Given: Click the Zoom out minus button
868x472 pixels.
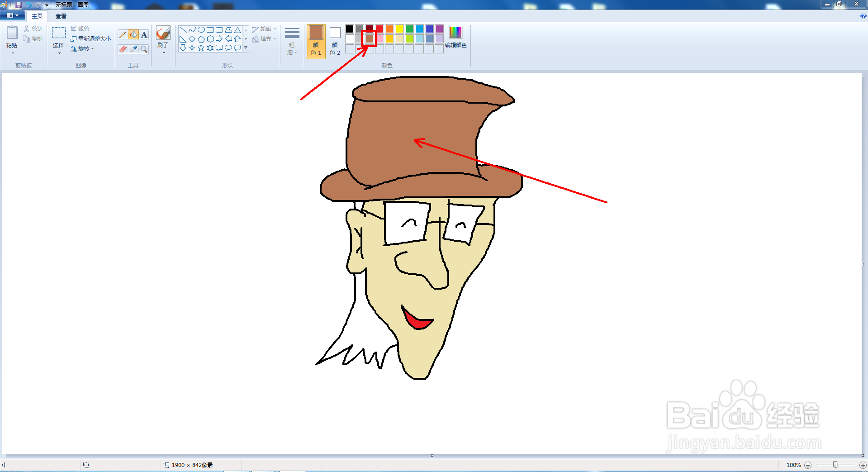Looking at the screenshot, I should [x=808, y=465].
